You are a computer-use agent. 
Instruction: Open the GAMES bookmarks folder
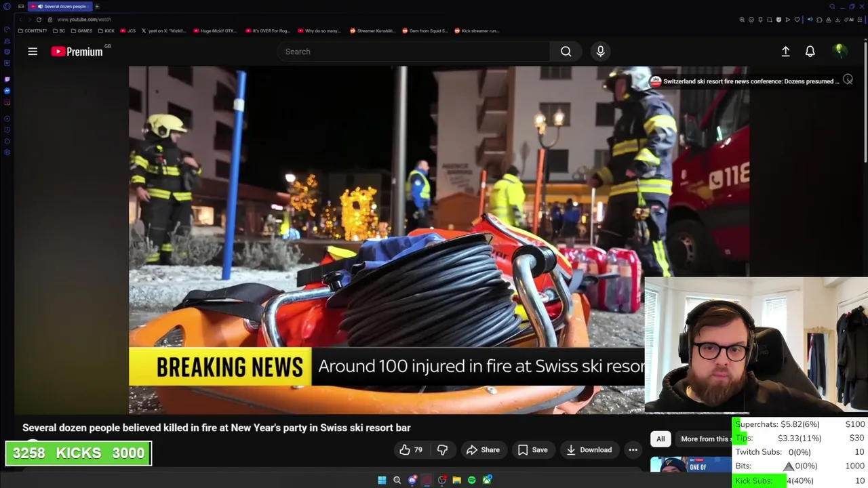click(81, 30)
